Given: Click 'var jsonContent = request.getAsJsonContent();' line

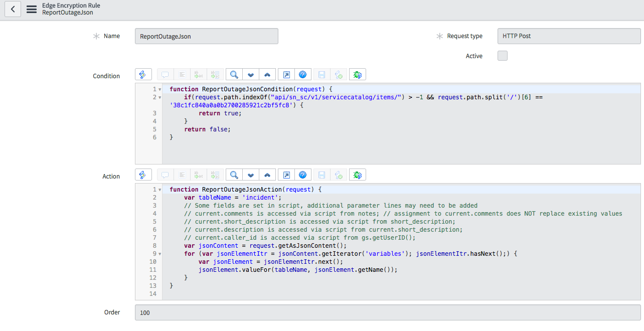Looking at the screenshot, I should point(265,246).
